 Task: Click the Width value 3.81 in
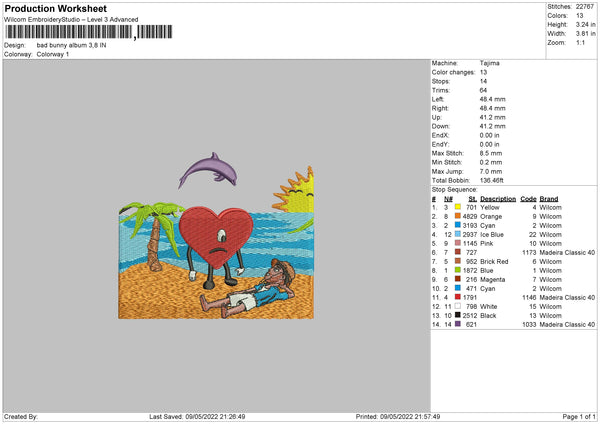[x=585, y=34]
